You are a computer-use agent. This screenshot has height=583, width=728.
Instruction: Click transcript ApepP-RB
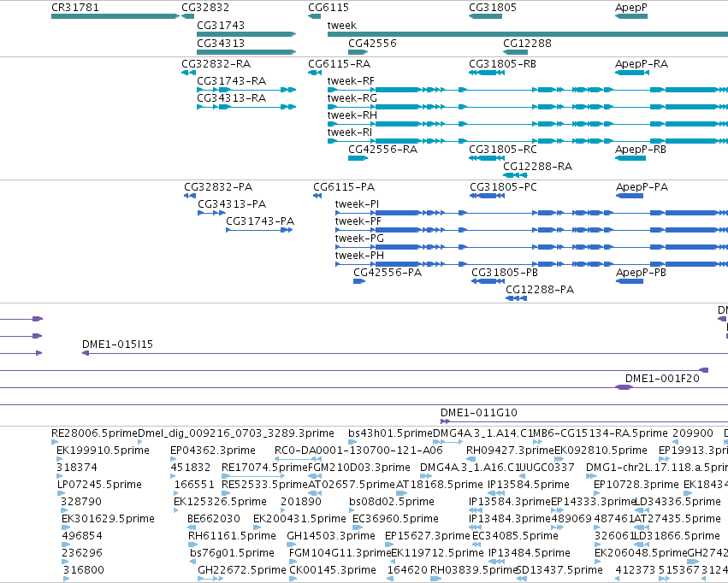[x=630, y=158]
